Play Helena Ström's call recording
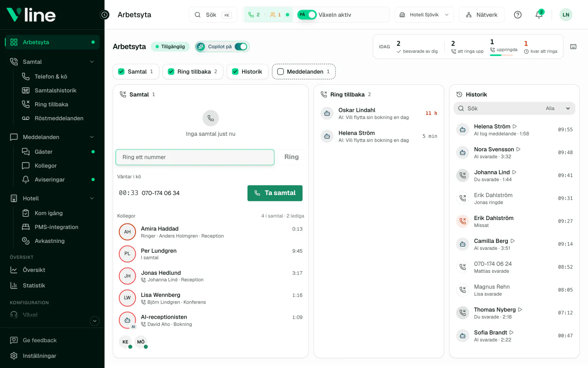 (514, 126)
